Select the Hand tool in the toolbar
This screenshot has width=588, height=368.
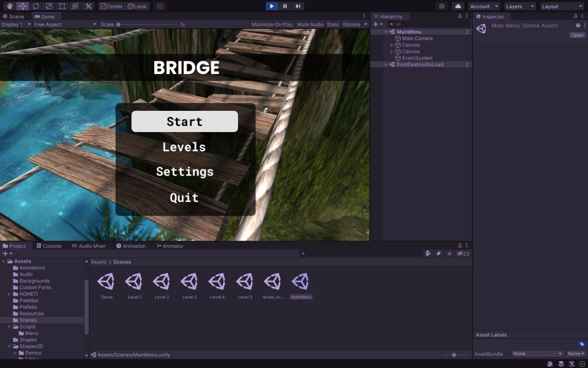[x=9, y=6]
